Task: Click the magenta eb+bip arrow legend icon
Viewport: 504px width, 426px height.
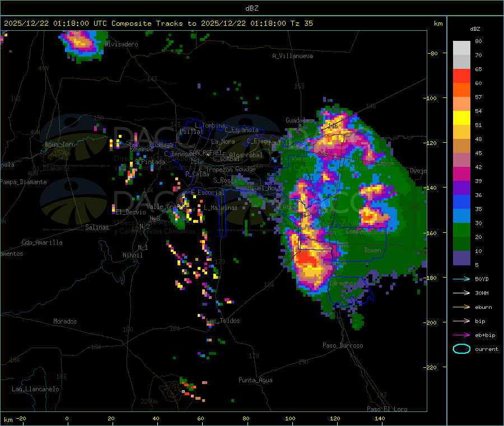Action: pyautogui.click(x=461, y=335)
